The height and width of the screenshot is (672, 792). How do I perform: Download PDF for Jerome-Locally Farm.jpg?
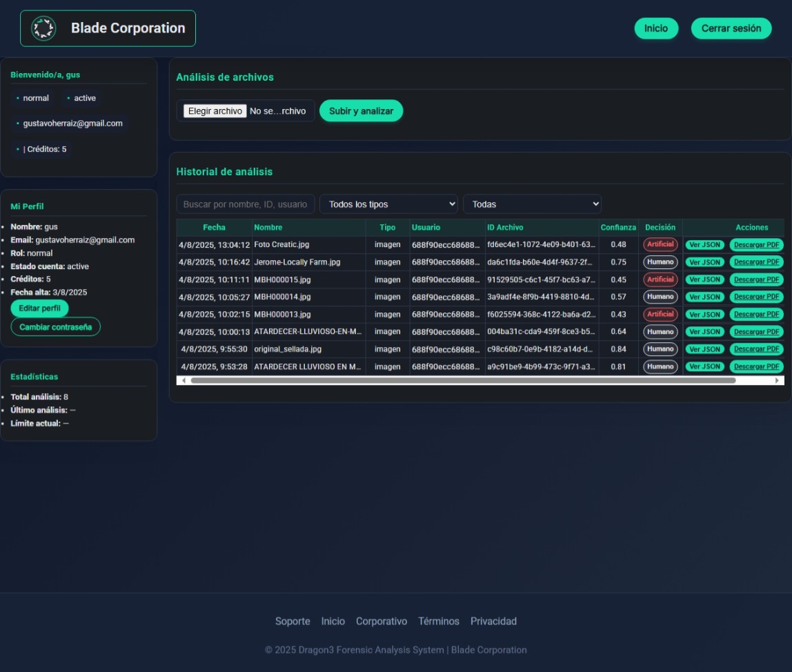[x=756, y=262]
